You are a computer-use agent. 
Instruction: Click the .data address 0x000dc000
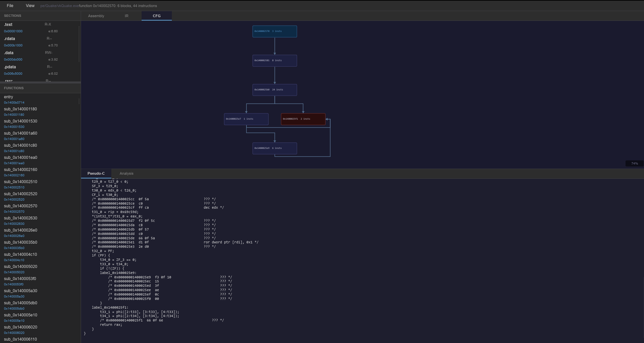click(13, 60)
